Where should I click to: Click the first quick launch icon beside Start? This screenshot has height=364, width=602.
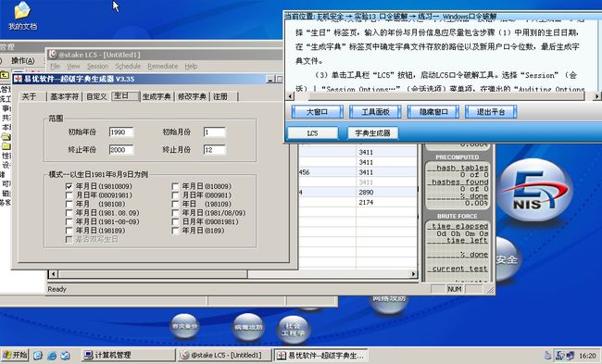point(38,356)
